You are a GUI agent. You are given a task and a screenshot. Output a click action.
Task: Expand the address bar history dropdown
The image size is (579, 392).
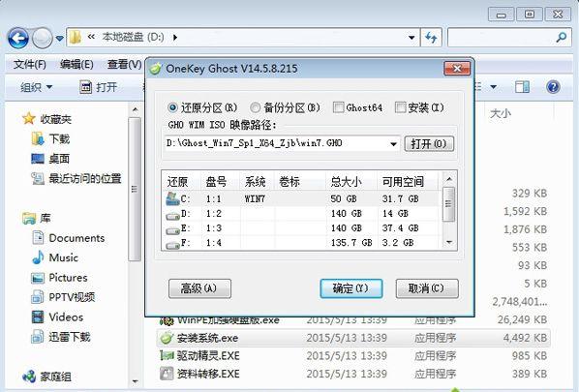[x=411, y=38]
